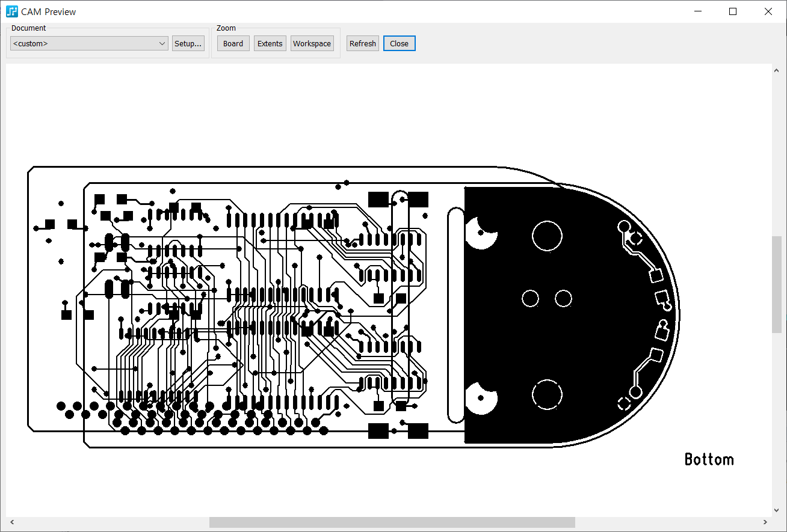Maximize the CAM Preview window
This screenshot has width=787, height=532.
coord(733,11)
